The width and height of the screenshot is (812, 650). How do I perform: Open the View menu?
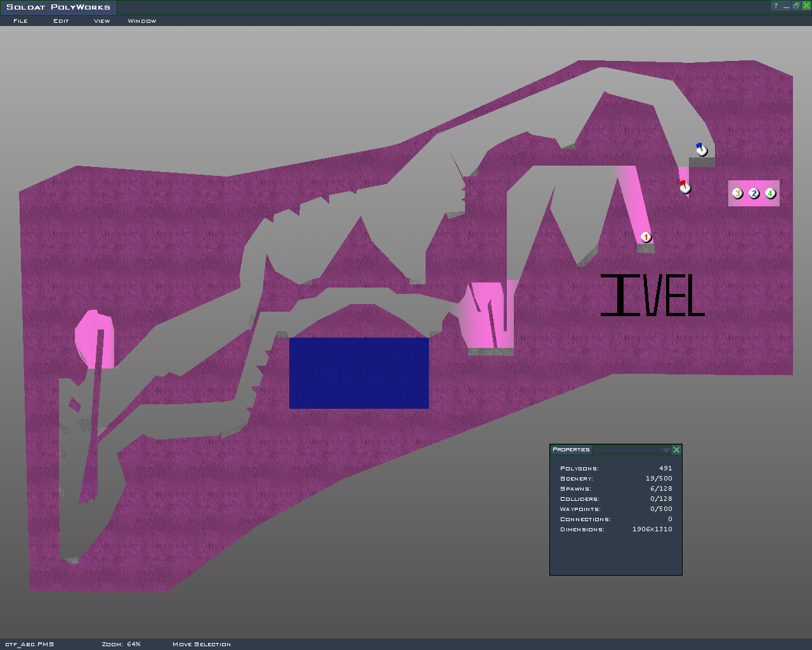pos(101,21)
